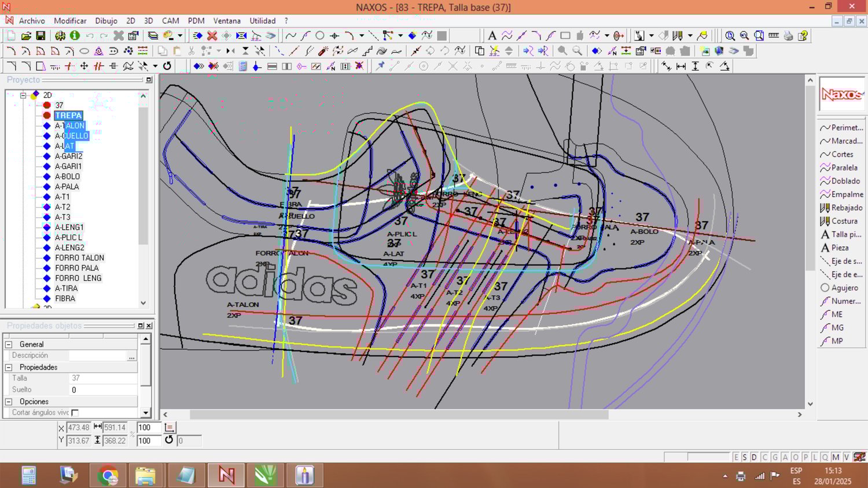Click the help question mark icon
868x488 pixels.
(803, 36)
